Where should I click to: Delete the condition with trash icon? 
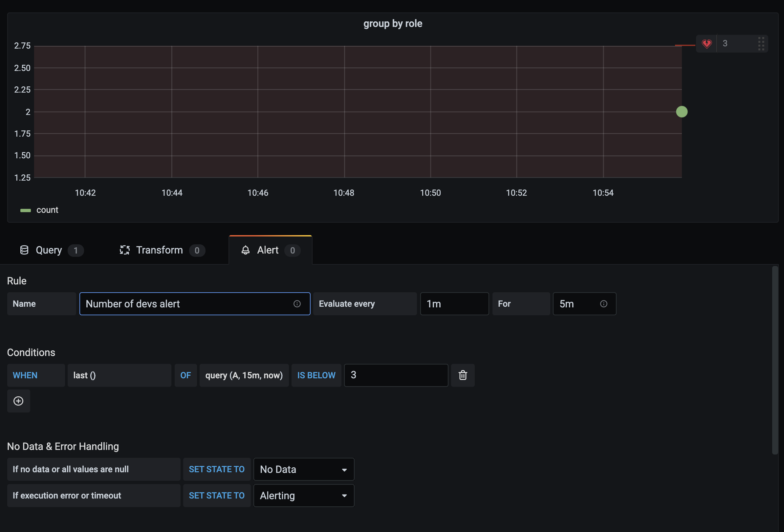[x=463, y=375]
